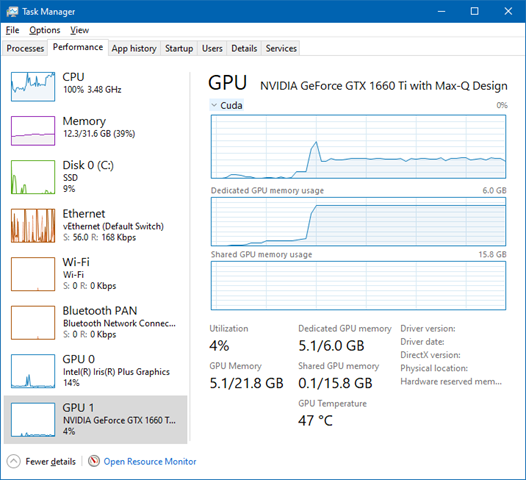Click the Fewer details button text
The width and height of the screenshot is (526, 480).
coord(51,462)
